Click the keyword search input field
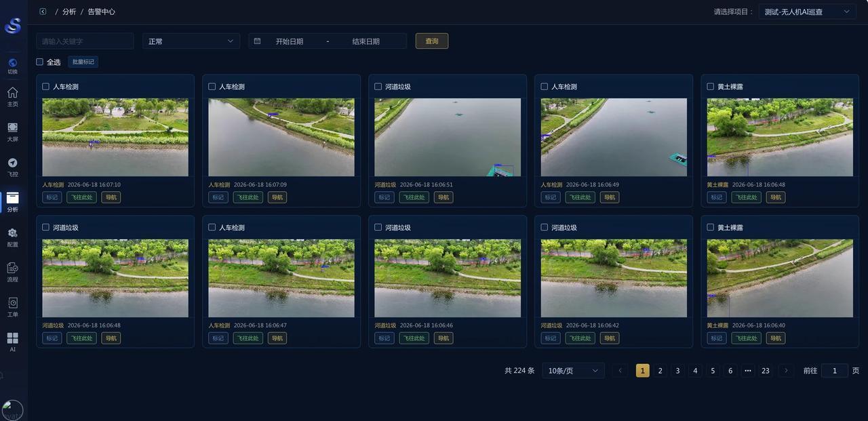This screenshot has width=868, height=421. (x=85, y=41)
